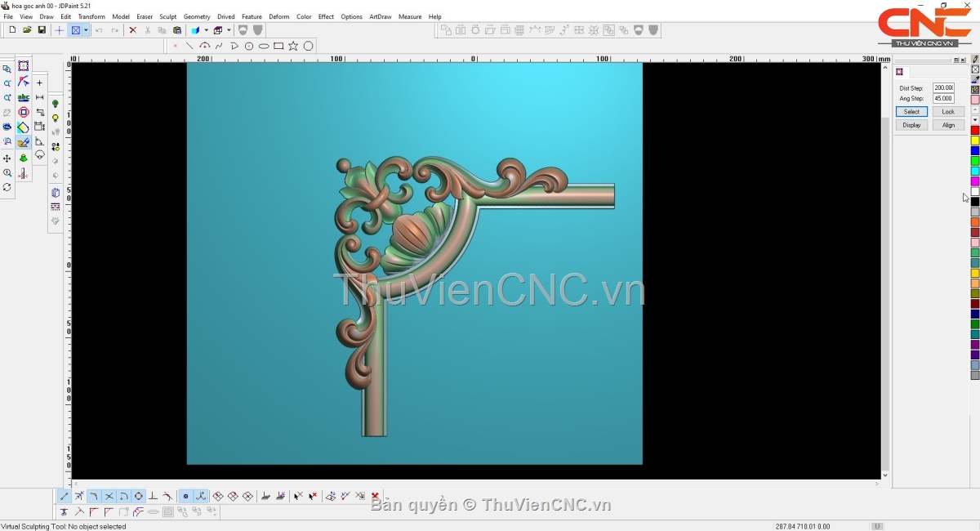Toggle the endpoint snap button
The height and width of the screenshot is (531, 980).
(65, 496)
